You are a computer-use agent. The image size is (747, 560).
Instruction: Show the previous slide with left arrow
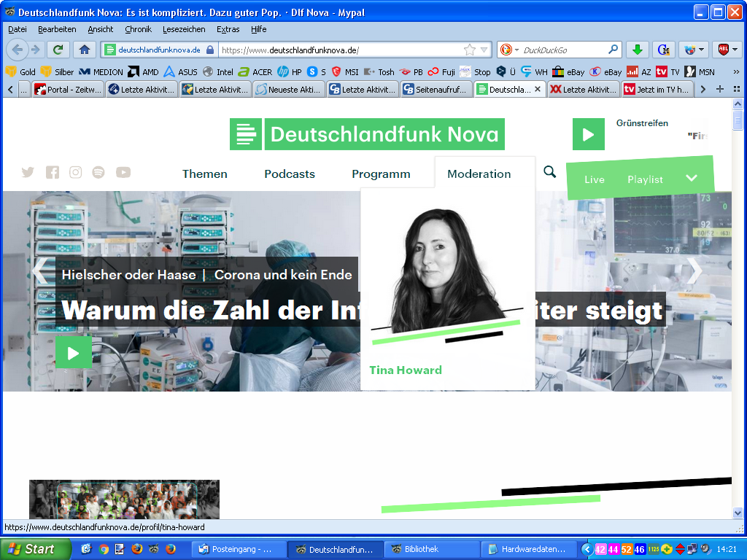pos(40,271)
